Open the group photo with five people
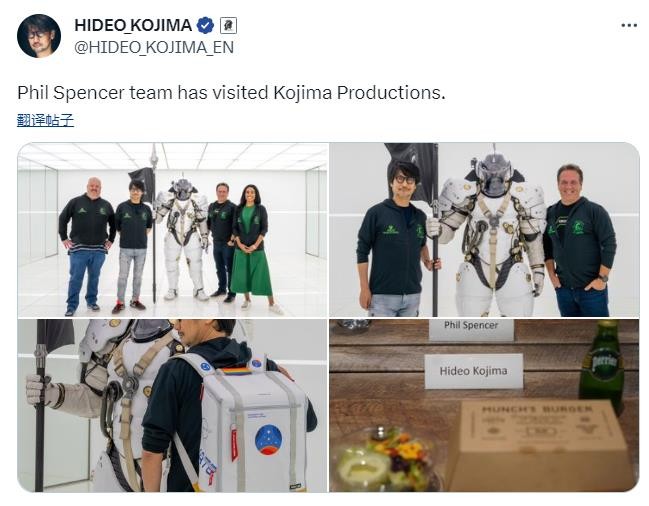This screenshot has width=649, height=506. coord(173,230)
